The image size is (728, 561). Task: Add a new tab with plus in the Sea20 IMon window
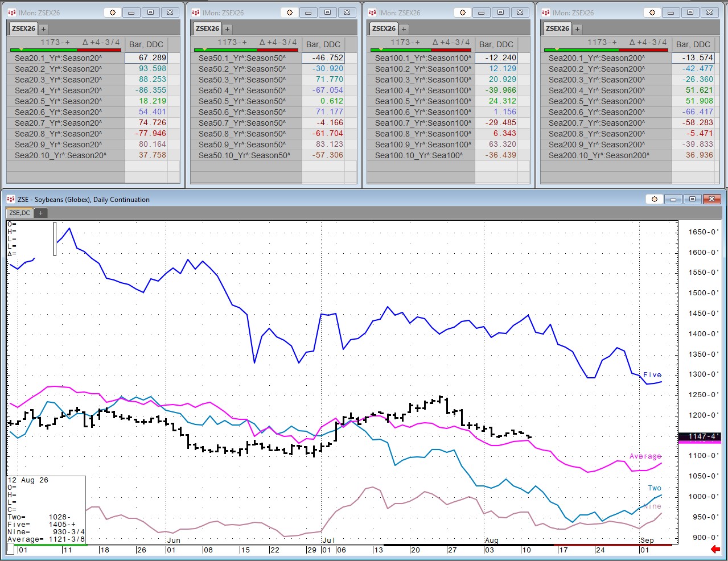tap(44, 28)
